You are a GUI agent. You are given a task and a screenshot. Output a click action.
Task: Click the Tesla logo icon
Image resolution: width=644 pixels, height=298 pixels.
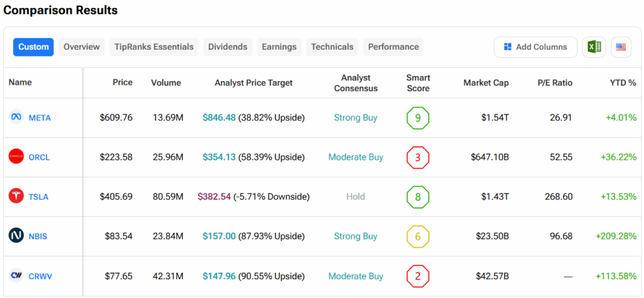click(16, 197)
